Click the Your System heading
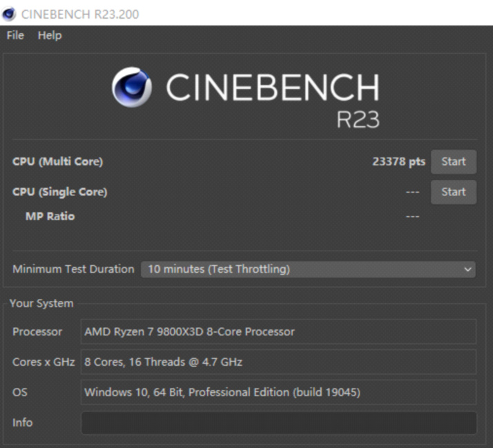 (41, 303)
